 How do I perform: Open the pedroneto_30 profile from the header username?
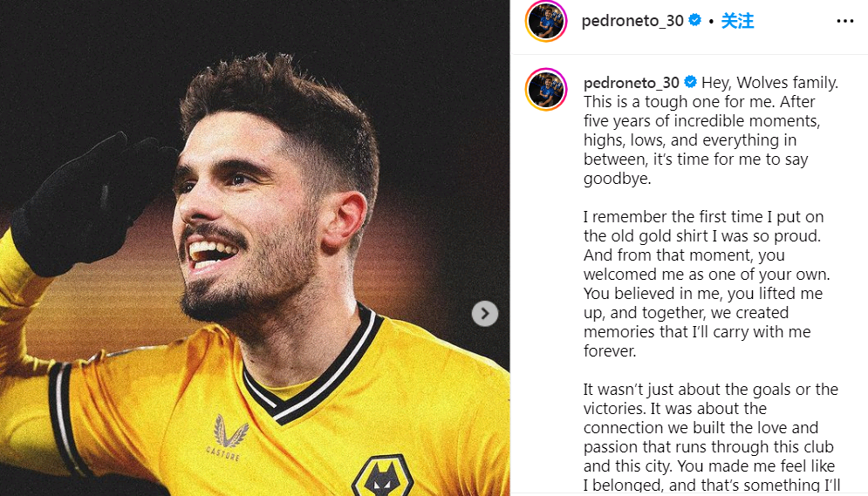click(x=632, y=21)
